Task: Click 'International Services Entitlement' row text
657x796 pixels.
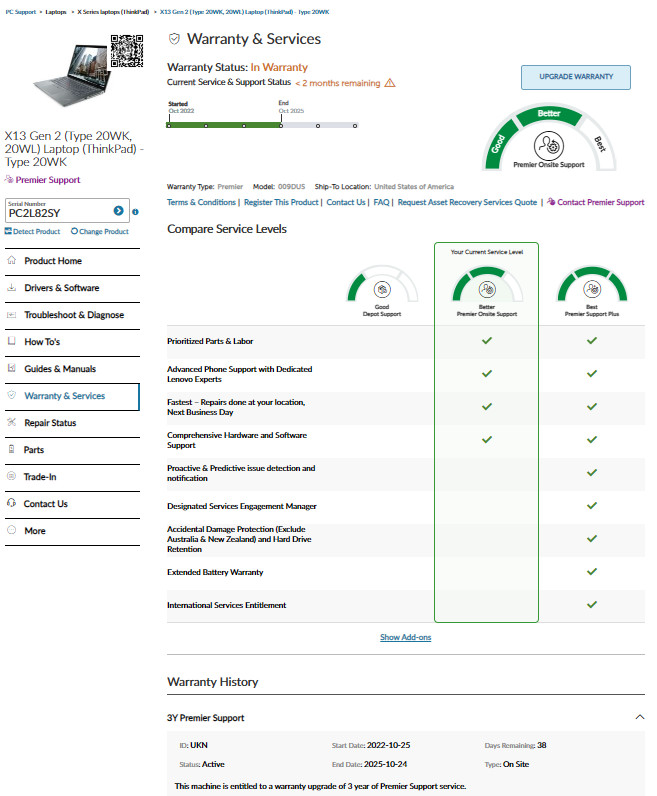Action: (226, 605)
